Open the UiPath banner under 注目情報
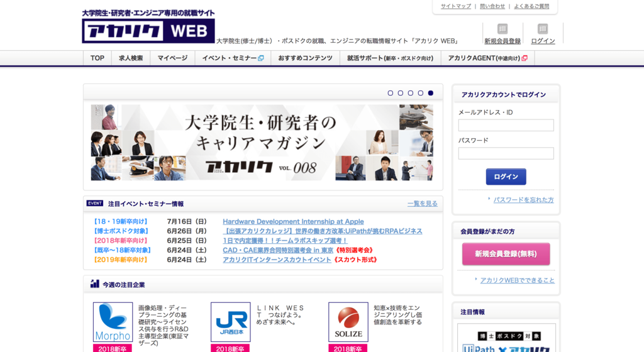Image resolution: width=644 pixels, height=352 pixels. click(506, 338)
